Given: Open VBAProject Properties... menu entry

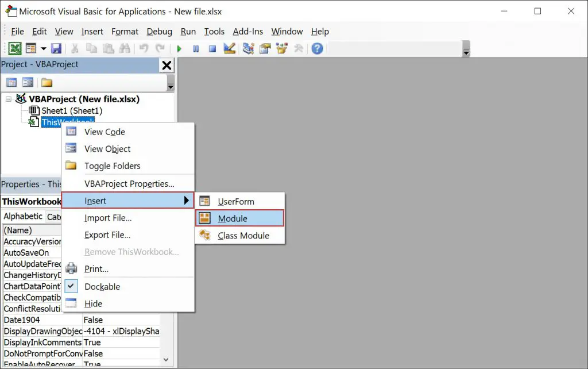Looking at the screenshot, I should pyautogui.click(x=128, y=184).
